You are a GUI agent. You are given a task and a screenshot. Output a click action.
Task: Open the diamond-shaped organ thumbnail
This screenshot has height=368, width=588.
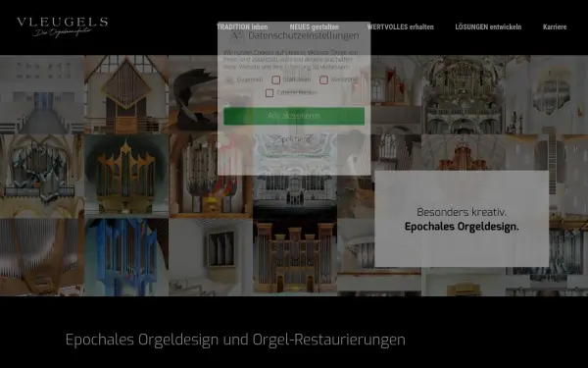pyautogui.click(x=126, y=94)
